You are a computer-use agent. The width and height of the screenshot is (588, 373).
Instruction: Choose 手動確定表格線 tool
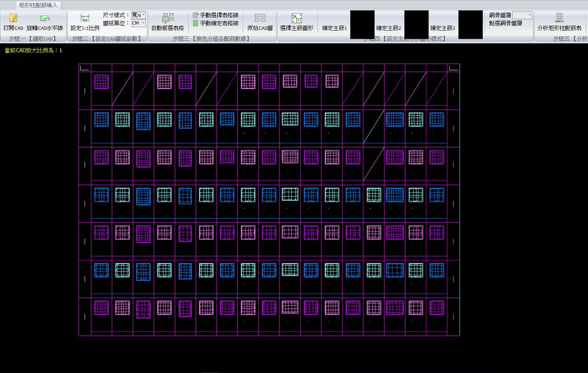tap(216, 23)
